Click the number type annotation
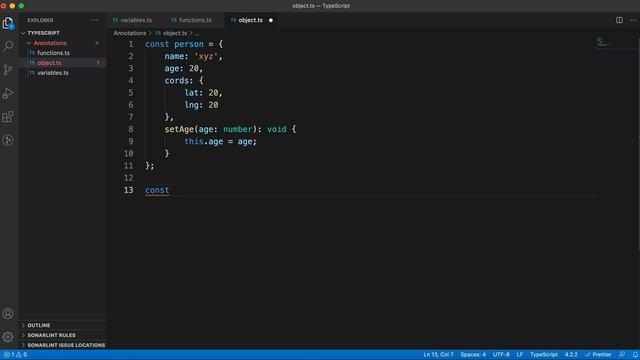 238,129
